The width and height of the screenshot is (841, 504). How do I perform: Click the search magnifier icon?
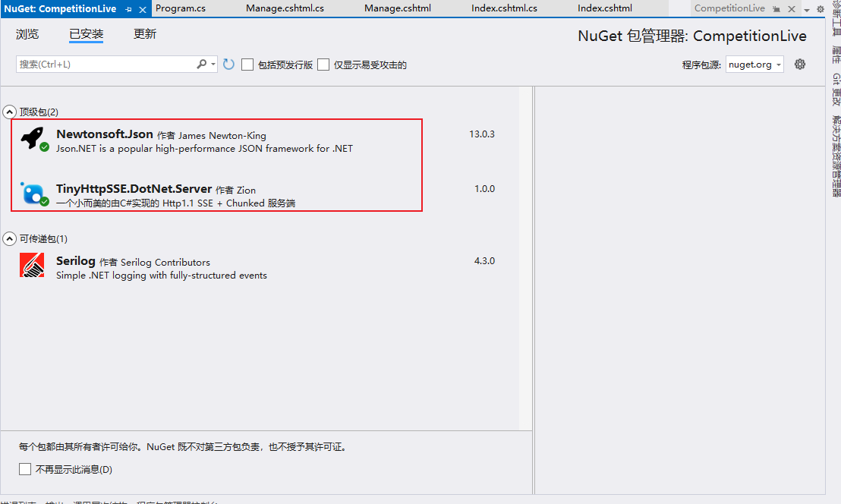202,64
